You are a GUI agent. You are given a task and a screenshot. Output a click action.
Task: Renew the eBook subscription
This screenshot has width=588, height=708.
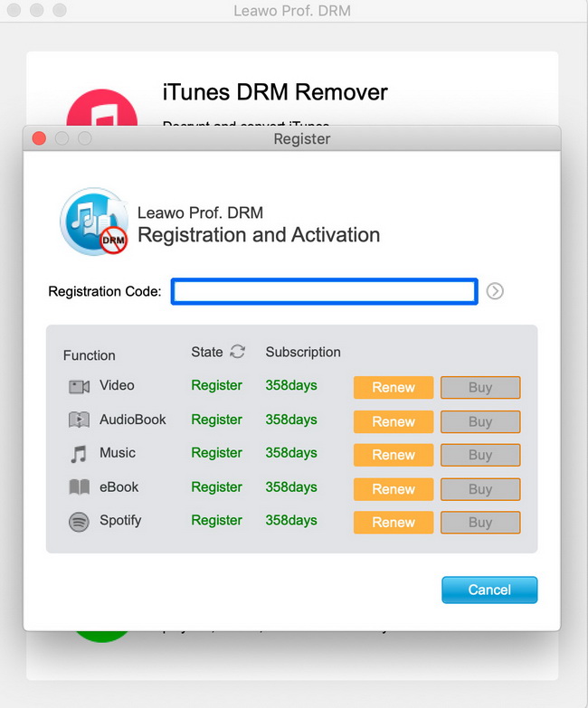pos(394,489)
